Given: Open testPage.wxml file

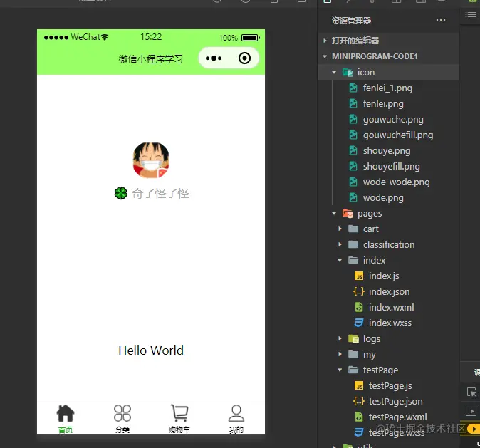Looking at the screenshot, I should tap(397, 417).
